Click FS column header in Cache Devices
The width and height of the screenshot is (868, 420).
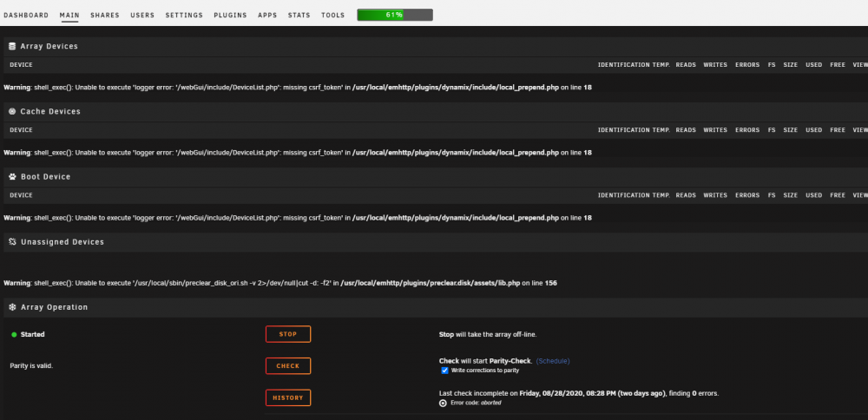click(772, 130)
